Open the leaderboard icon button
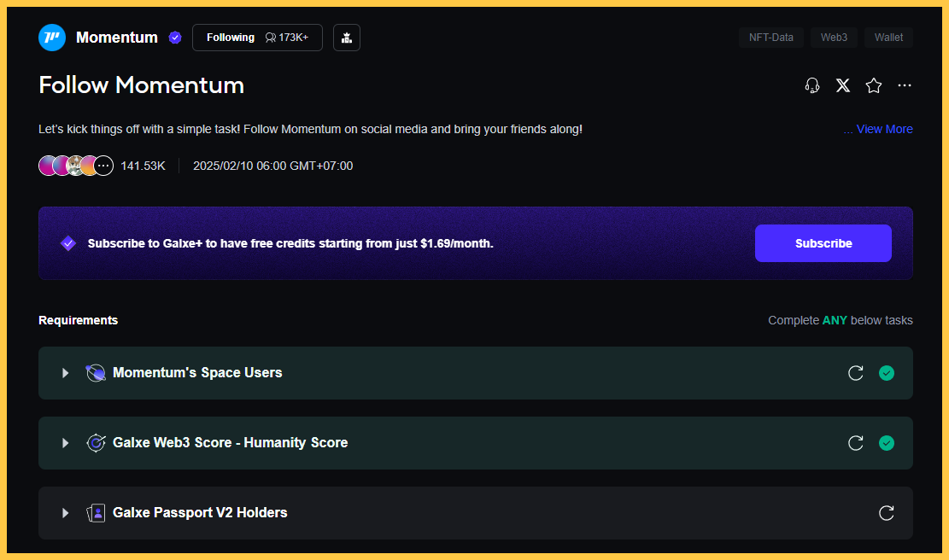Image resolution: width=949 pixels, height=560 pixels. point(347,38)
